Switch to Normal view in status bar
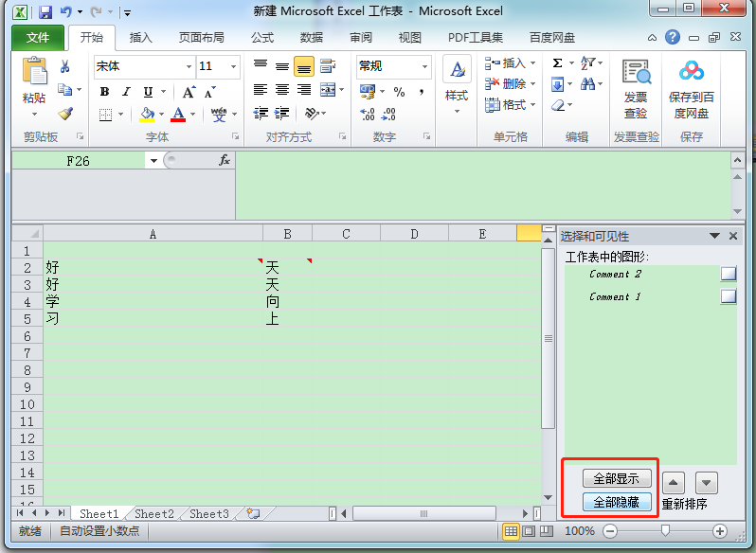756x553 pixels. tap(511, 531)
